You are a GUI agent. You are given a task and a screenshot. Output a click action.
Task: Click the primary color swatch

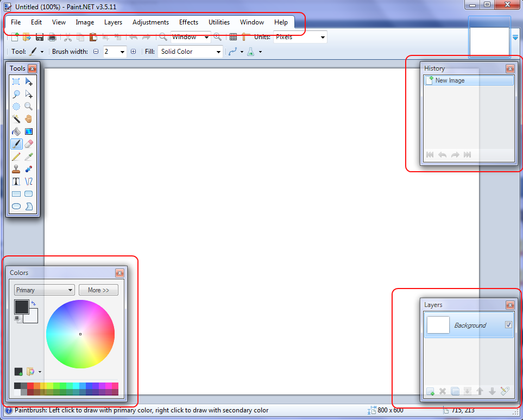(22, 307)
